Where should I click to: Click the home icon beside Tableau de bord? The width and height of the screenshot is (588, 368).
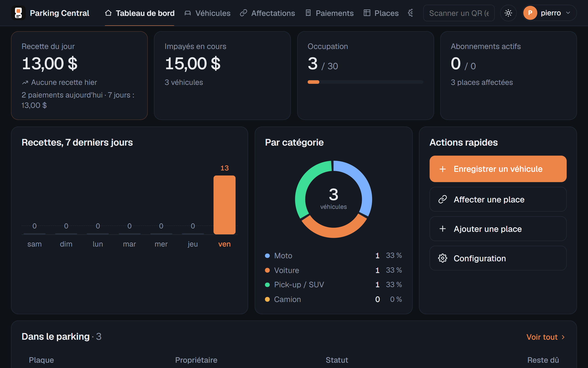[x=108, y=13]
